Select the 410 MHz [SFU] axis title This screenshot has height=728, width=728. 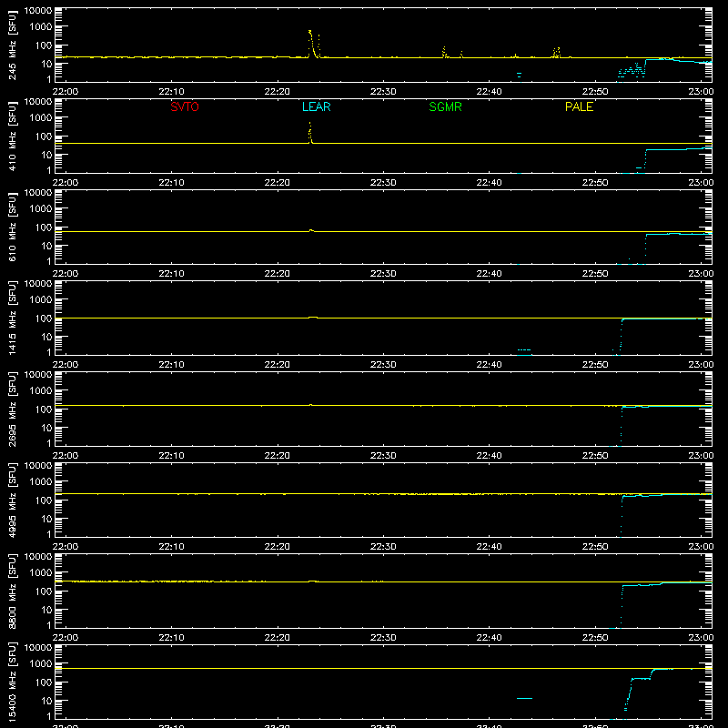click(x=12, y=136)
